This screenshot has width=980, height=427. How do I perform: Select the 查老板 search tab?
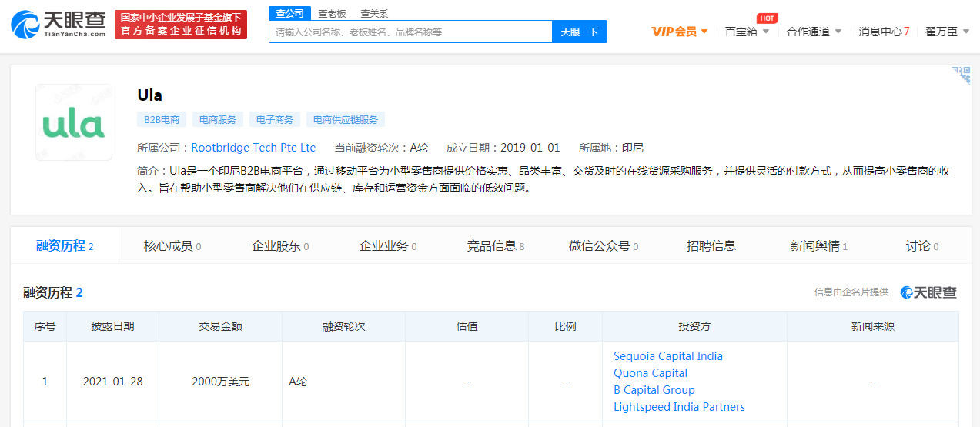click(x=332, y=14)
